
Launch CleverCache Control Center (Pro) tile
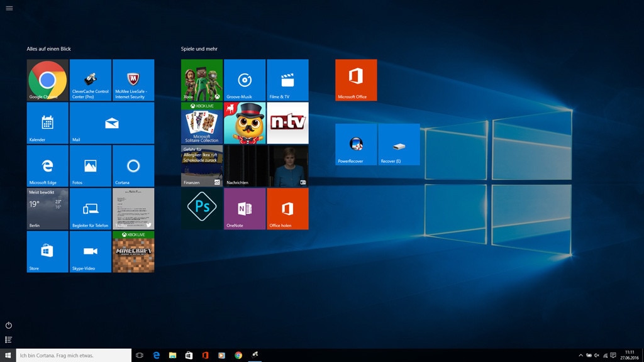pos(91,80)
